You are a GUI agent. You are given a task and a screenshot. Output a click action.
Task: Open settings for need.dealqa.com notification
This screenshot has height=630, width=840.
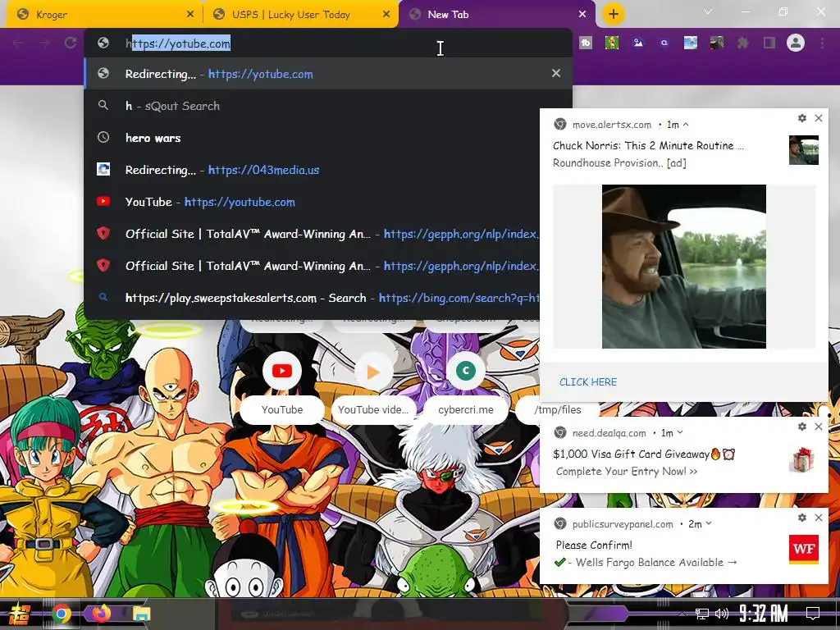(x=802, y=427)
